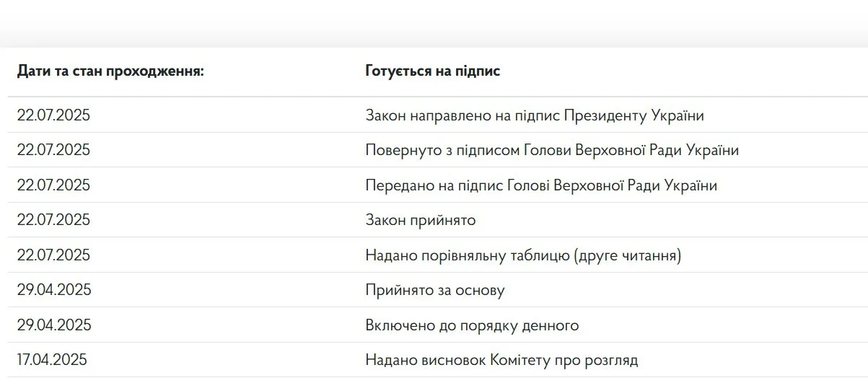Select the 'Готується на підпис' status heading
The height and width of the screenshot is (383, 868).
pyautogui.click(x=432, y=71)
